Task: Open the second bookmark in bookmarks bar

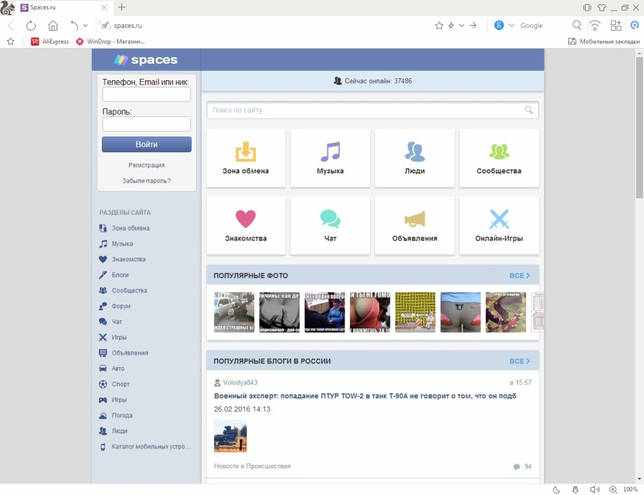Action: point(110,41)
